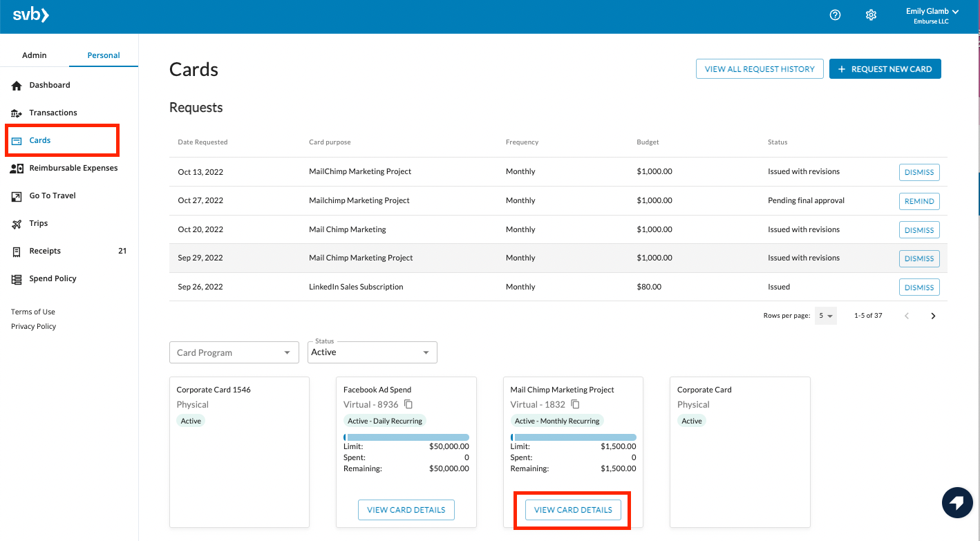Click the Trips airplane icon
The image size is (980, 541).
pos(17,224)
